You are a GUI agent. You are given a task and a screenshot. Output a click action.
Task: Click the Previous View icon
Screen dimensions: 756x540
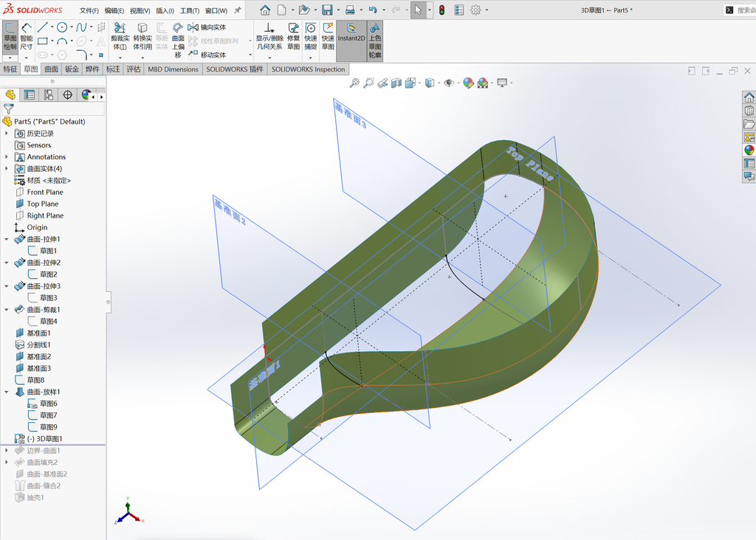click(382, 83)
